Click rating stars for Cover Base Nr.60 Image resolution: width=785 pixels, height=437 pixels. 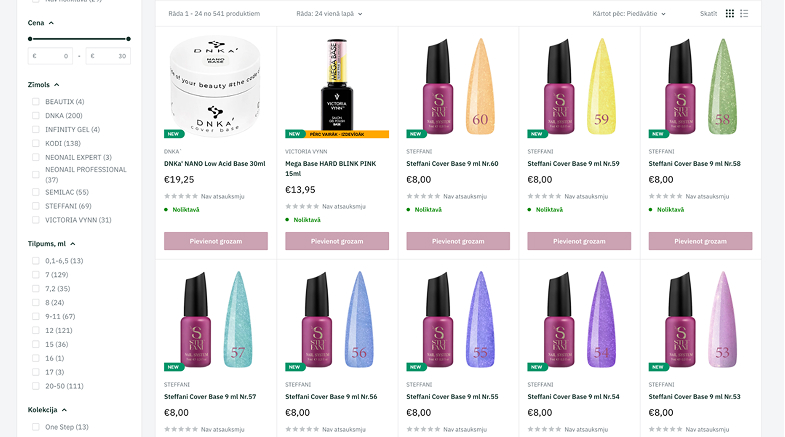click(x=423, y=196)
